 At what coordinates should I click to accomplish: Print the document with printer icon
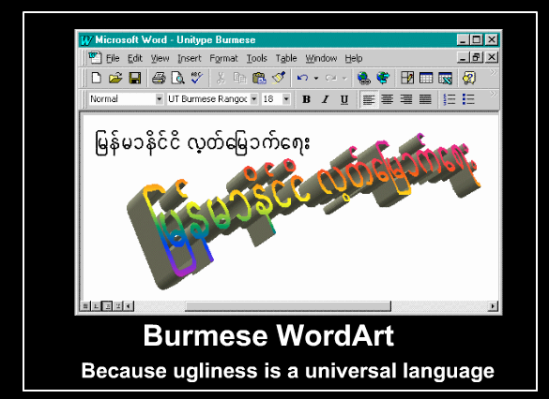(x=159, y=78)
